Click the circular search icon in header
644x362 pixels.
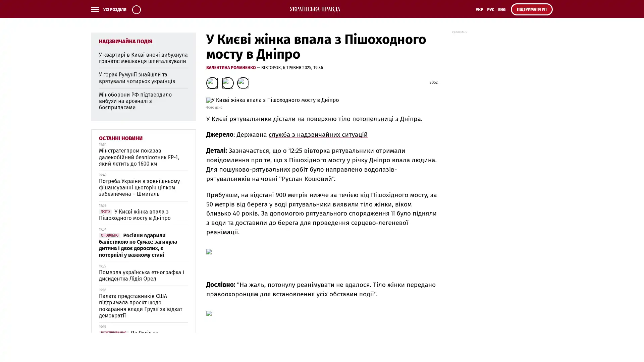coord(136,10)
